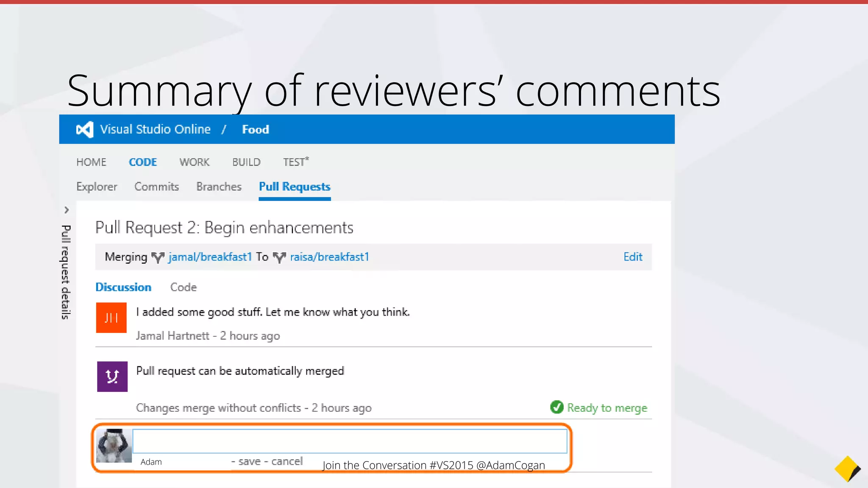Image resolution: width=868 pixels, height=488 pixels.
Task: Click Adam's profile picture thumbnail
Action: click(114, 446)
